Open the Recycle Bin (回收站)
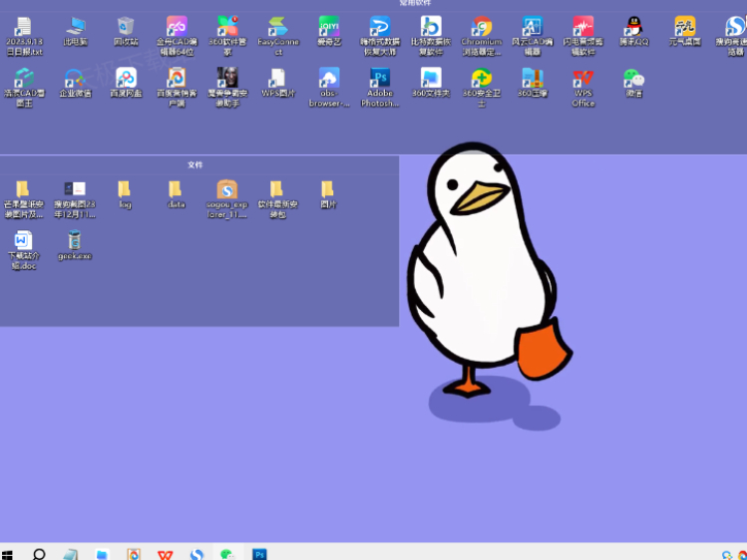Screen dimensions: 747x560 point(126,32)
